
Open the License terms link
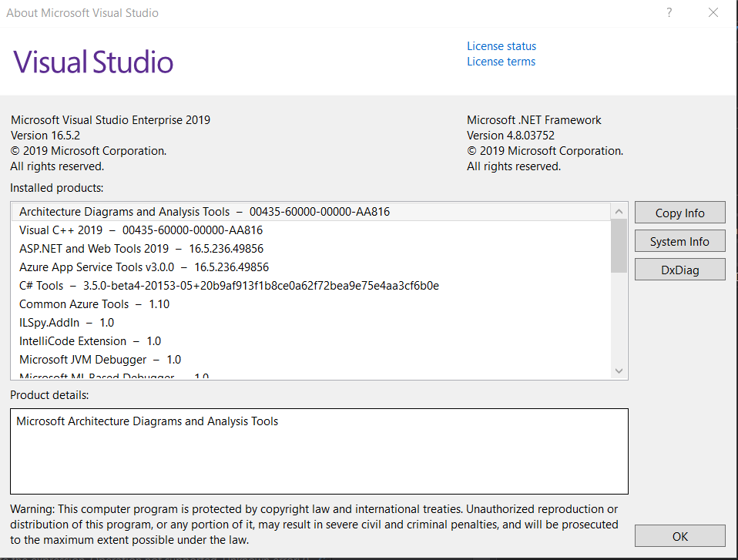501,62
